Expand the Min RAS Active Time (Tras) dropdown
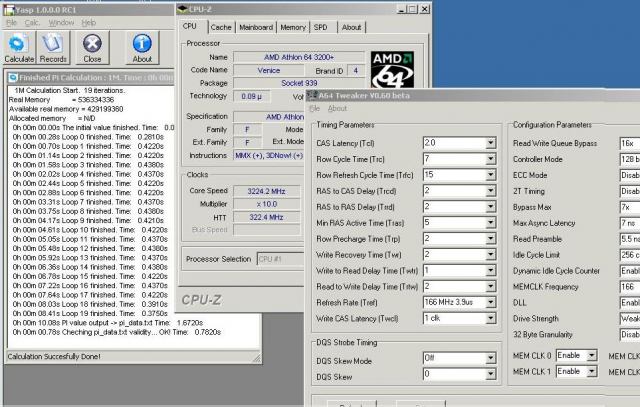The height and width of the screenshot is (407, 640). 491,222
